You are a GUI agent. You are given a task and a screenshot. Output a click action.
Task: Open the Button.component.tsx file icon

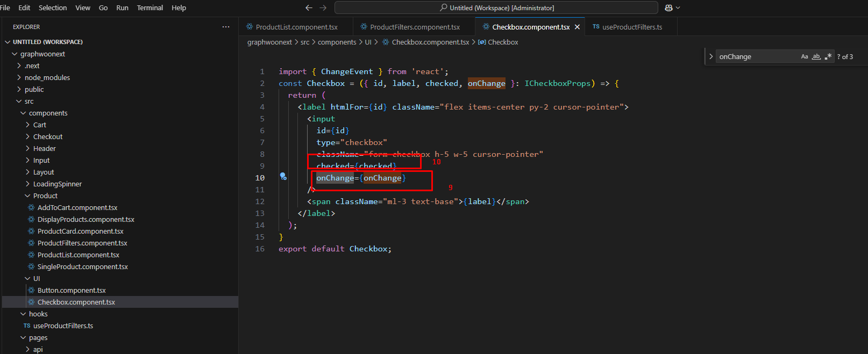tap(31, 291)
